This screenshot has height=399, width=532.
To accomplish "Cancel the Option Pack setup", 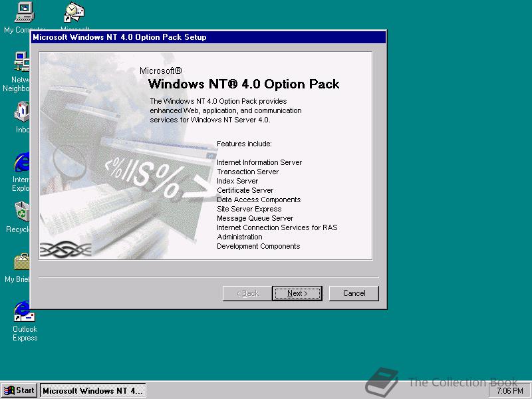I will coord(354,293).
